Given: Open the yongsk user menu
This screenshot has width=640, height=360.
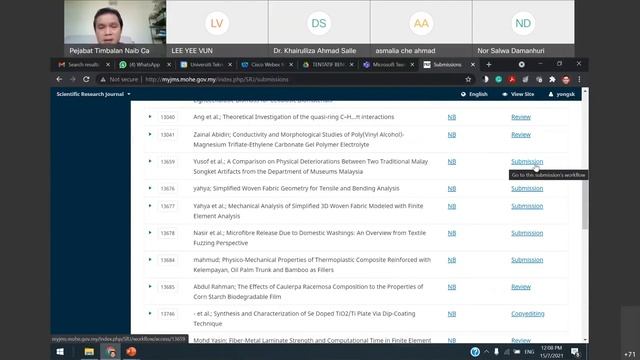Looking at the screenshot, I should [562, 94].
